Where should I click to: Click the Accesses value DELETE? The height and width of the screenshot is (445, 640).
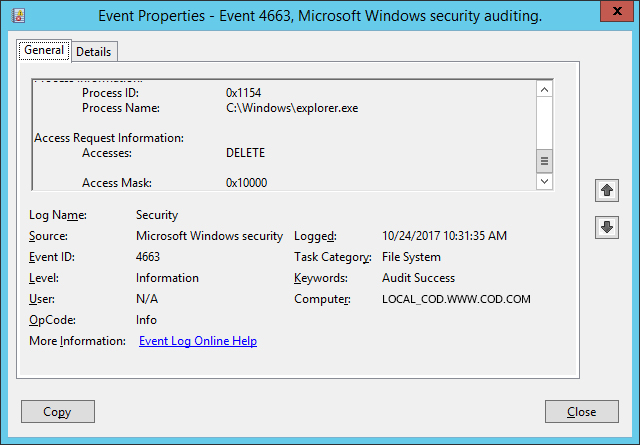(245, 153)
